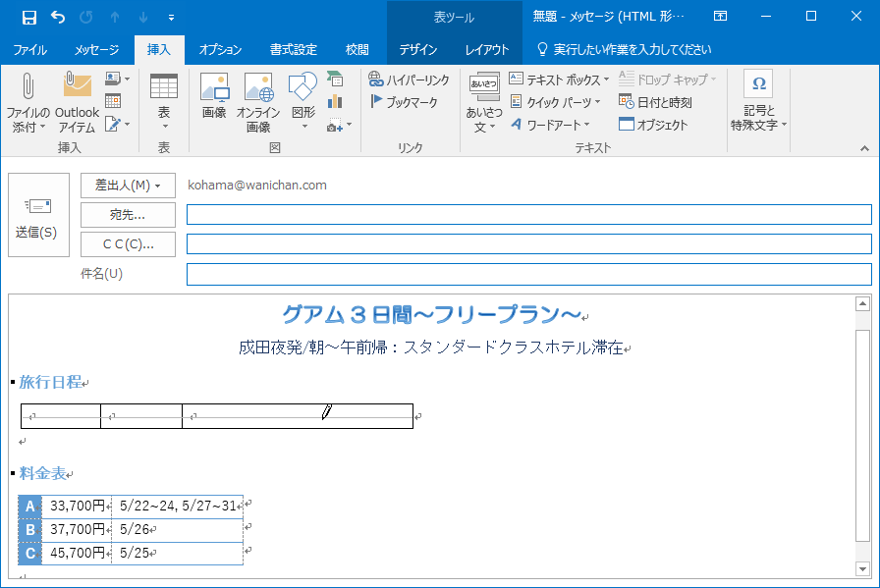Open ribbon display options icon
This screenshot has height=588, width=880.
click(x=720, y=17)
